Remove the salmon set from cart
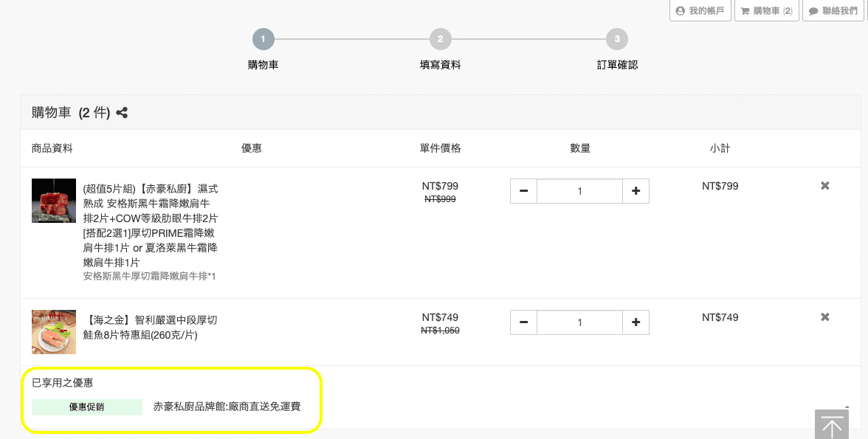 (825, 317)
